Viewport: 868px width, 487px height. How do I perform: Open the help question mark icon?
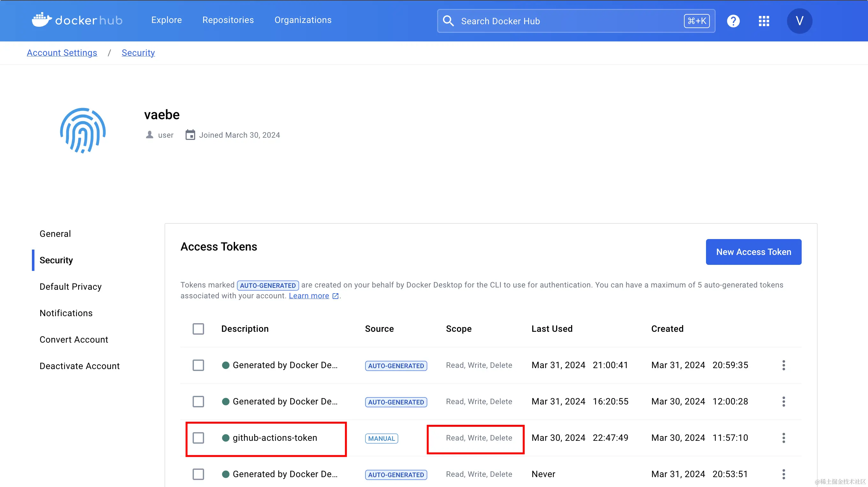point(733,21)
